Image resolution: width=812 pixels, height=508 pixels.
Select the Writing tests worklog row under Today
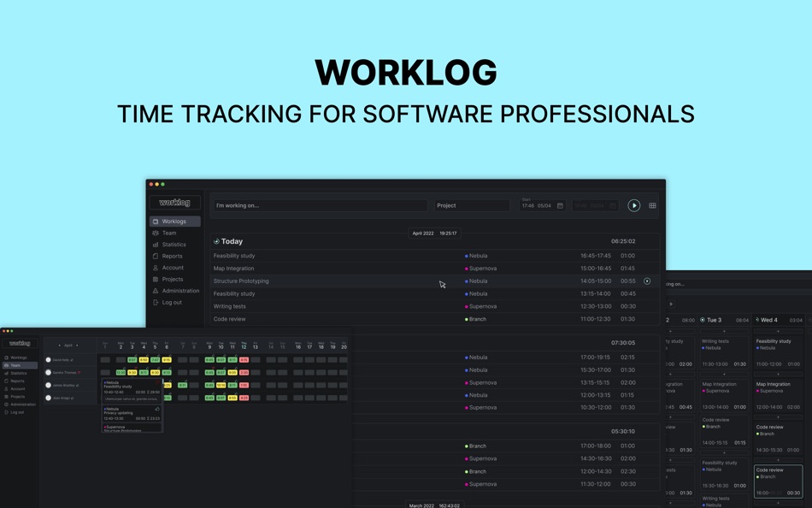point(435,306)
